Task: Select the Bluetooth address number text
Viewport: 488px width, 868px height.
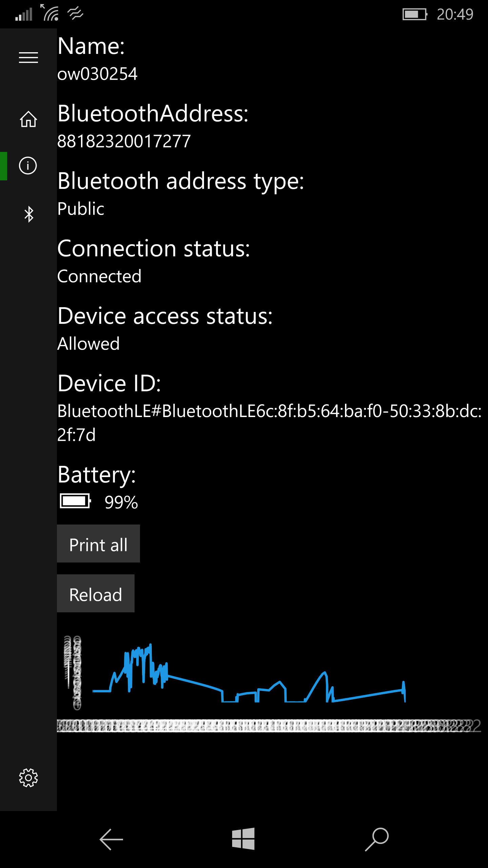Action: tap(124, 141)
